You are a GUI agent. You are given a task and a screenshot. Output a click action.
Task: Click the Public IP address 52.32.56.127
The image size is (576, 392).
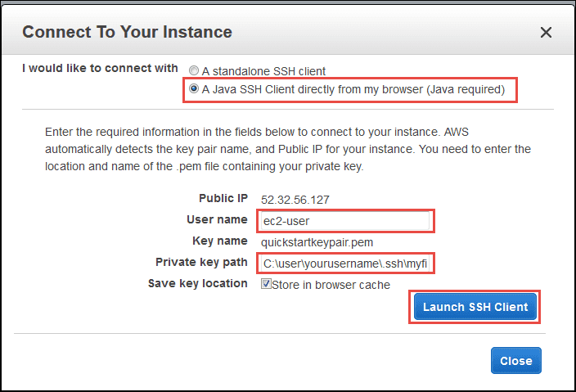pyautogui.click(x=293, y=200)
